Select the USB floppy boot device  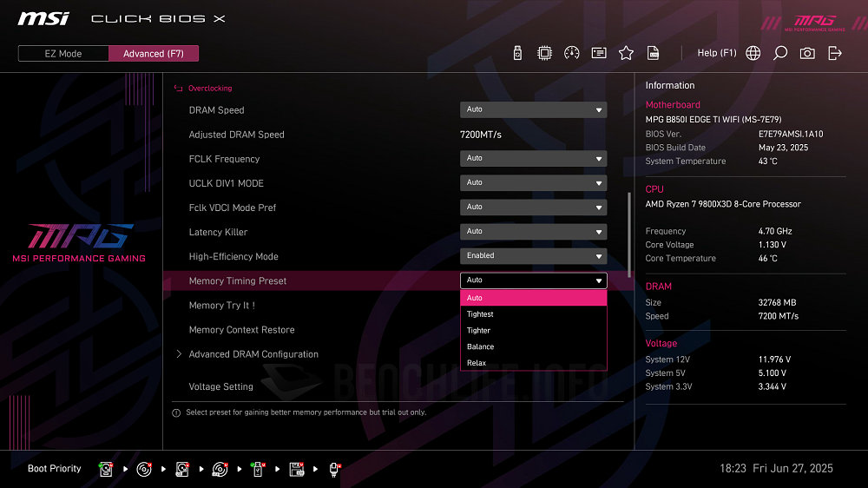297,469
